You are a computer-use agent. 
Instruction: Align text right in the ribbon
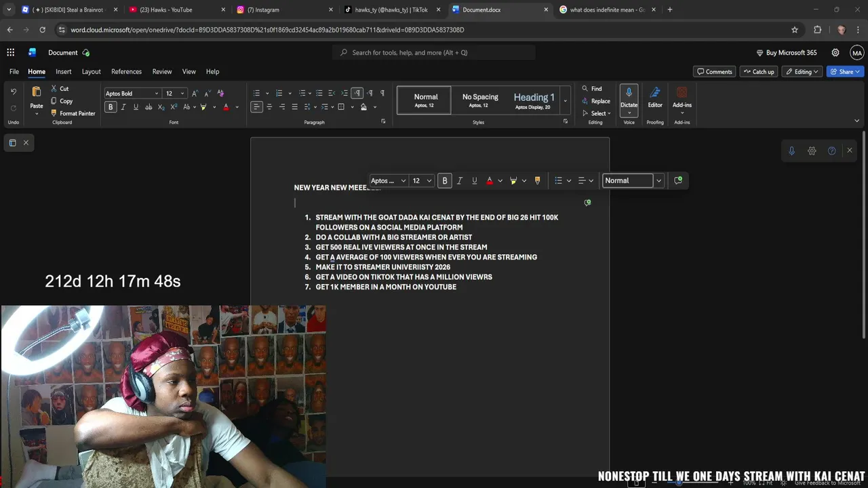(282, 107)
